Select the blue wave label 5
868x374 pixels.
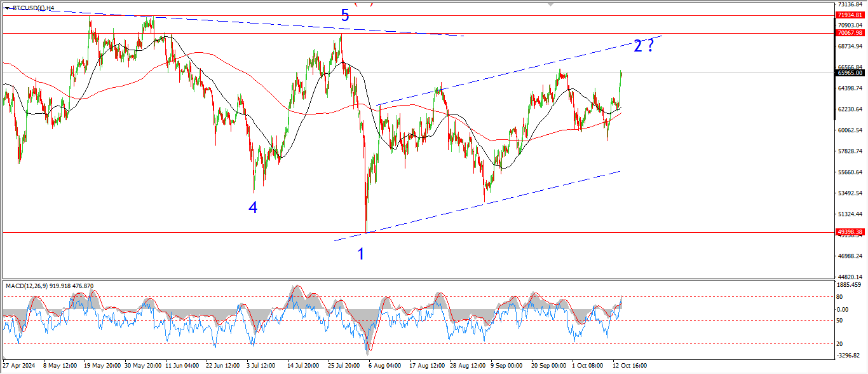(344, 16)
